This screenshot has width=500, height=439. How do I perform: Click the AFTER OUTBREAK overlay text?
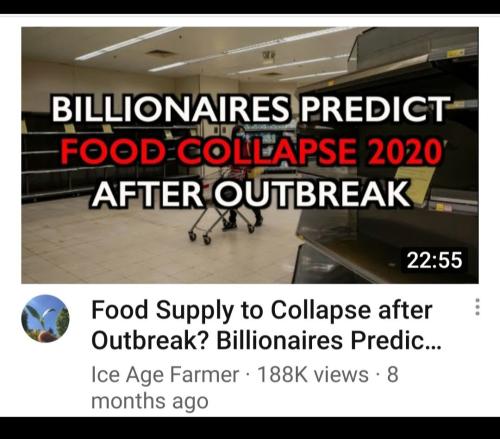pyautogui.click(x=251, y=194)
